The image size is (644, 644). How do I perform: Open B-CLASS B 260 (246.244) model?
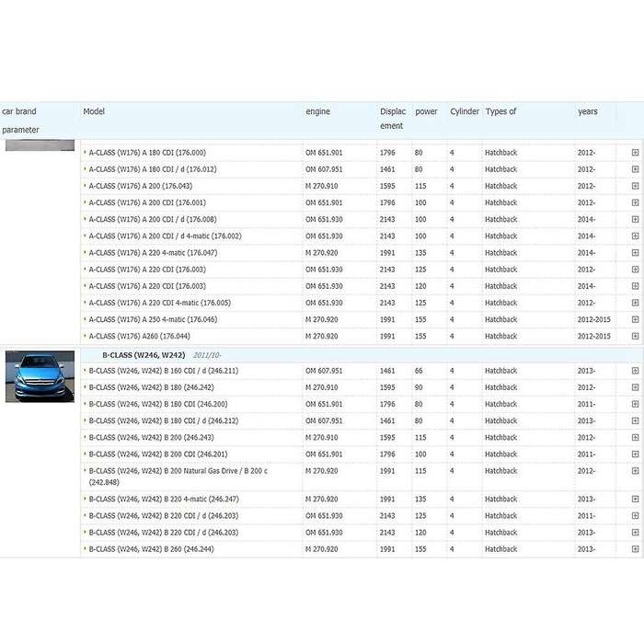pos(152,549)
